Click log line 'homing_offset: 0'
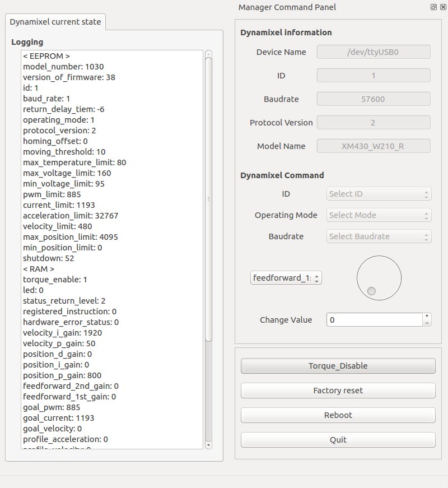This screenshot has width=448, height=488. point(55,141)
